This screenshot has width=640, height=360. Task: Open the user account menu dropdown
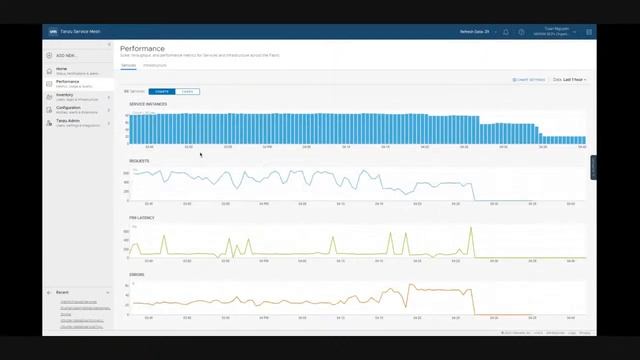pos(555,31)
